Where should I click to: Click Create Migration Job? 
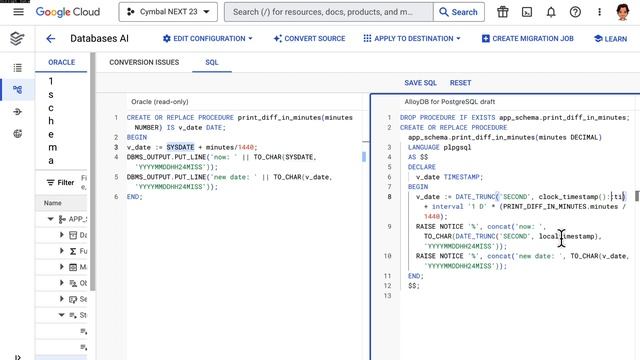527,38
